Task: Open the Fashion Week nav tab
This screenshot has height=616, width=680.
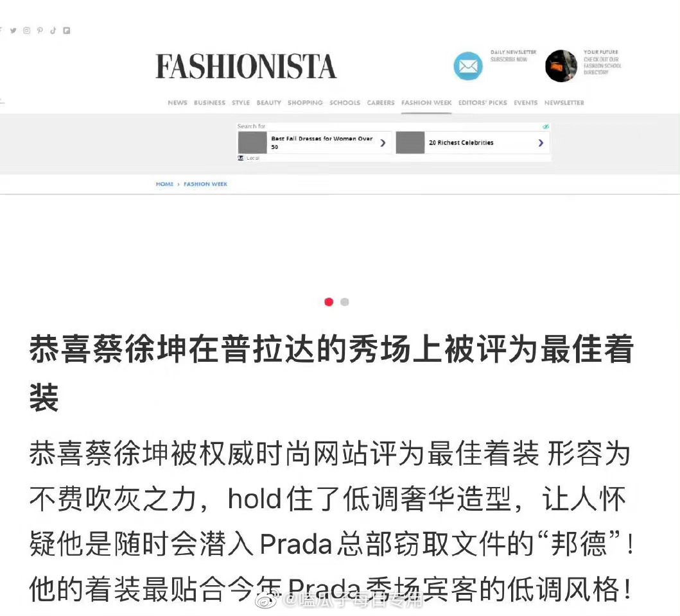Action: click(426, 103)
